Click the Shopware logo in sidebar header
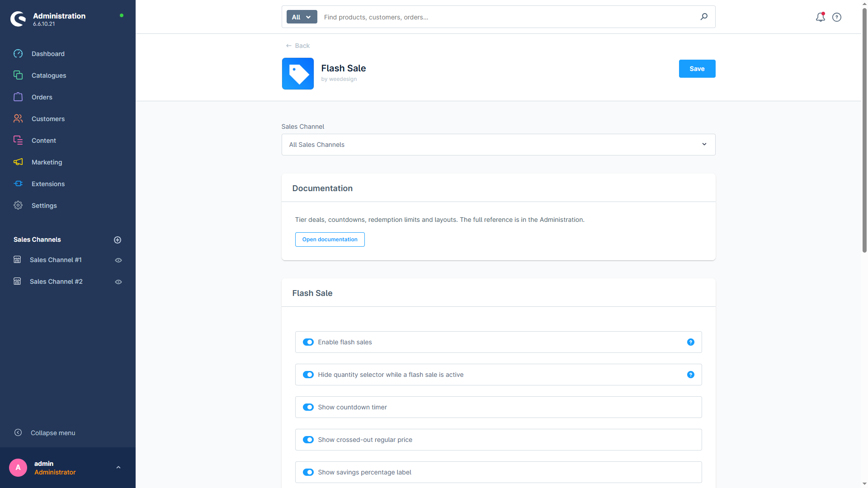 [18, 19]
